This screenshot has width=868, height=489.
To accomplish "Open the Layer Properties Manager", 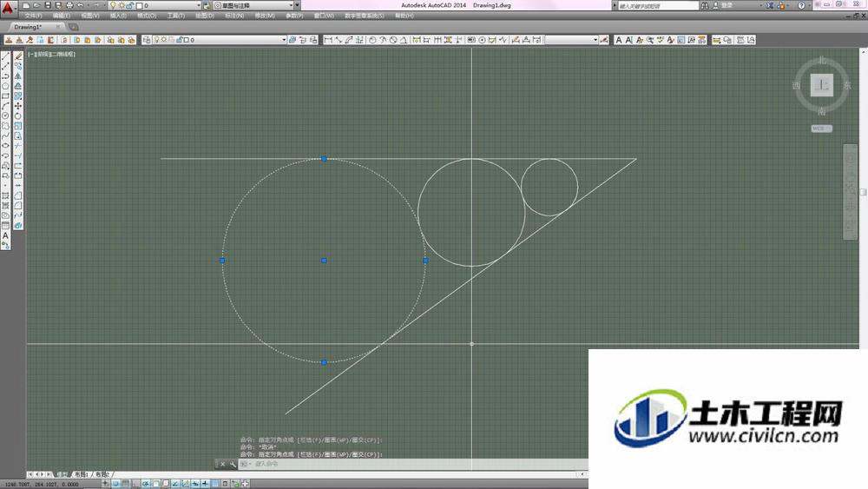I will [x=147, y=40].
